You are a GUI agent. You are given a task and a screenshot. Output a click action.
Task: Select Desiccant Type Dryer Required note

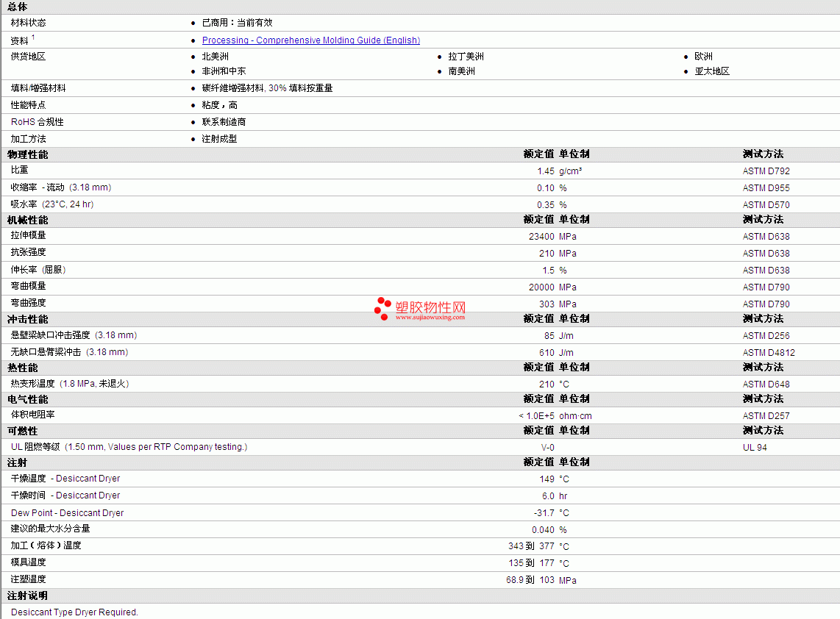click(x=74, y=612)
